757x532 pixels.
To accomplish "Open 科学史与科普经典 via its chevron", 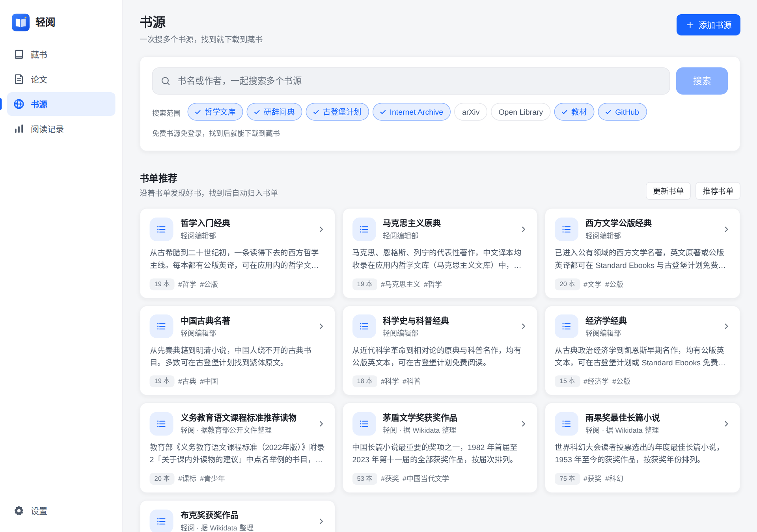I will pyautogui.click(x=524, y=326).
